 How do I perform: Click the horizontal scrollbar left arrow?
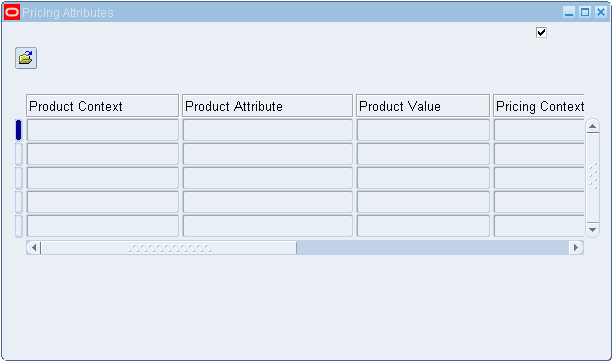coord(34,247)
